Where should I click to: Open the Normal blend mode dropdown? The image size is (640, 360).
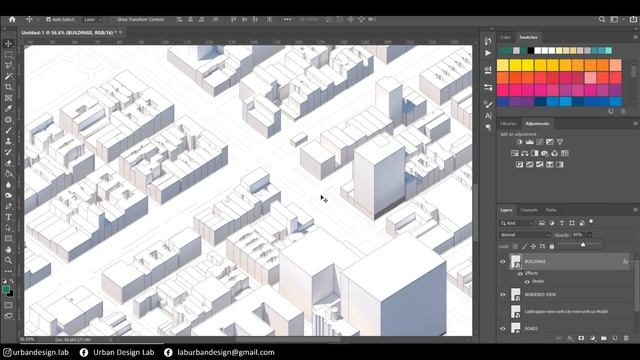[x=525, y=235]
